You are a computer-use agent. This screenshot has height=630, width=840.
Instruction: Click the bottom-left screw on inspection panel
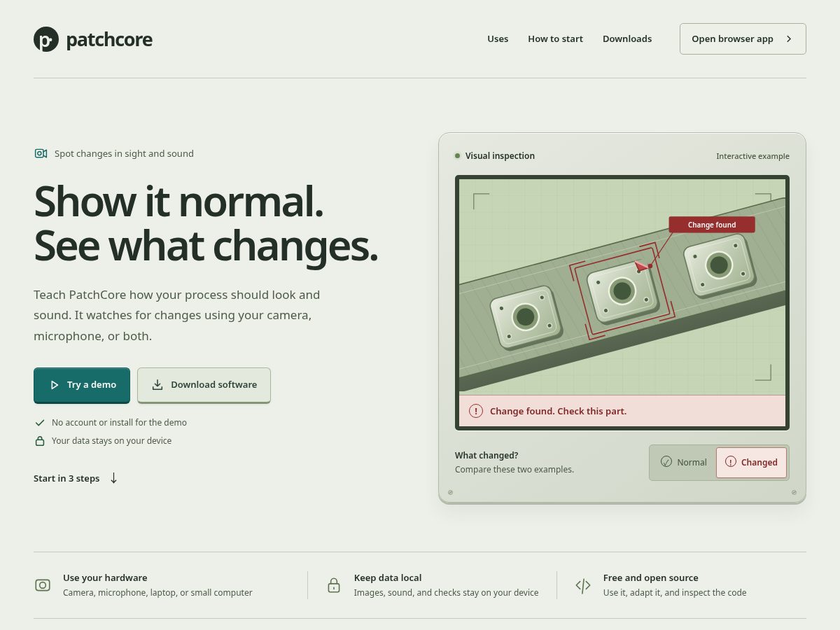point(450,492)
